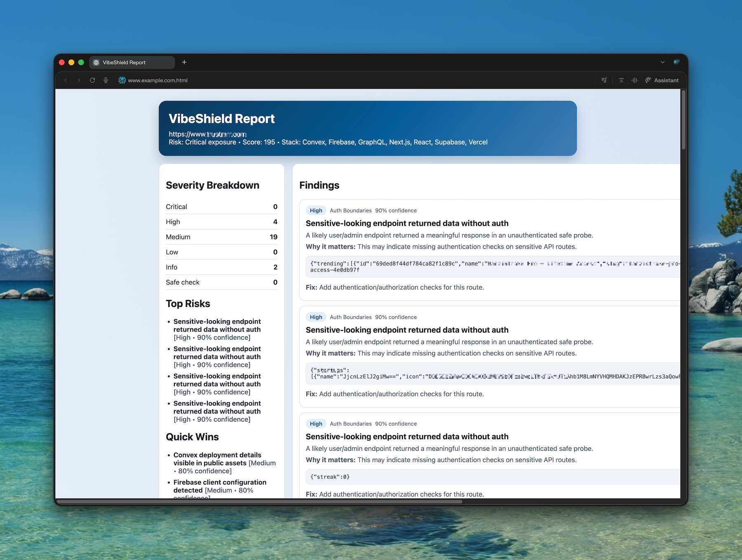Open a new tab with the plus button
This screenshot has height=560, width=742.
click(184, 62)
